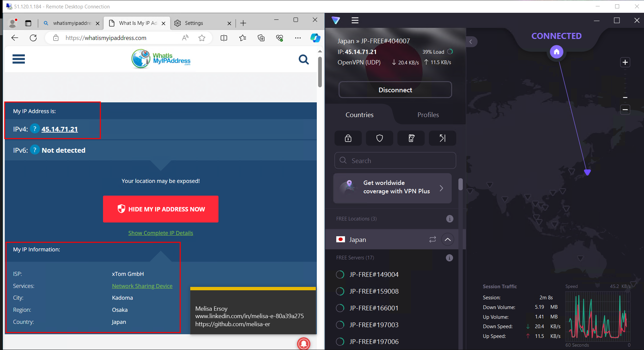Open IPv6 help question mark
This screenshot has width=644, height=350.
click(x=35, y=150)
